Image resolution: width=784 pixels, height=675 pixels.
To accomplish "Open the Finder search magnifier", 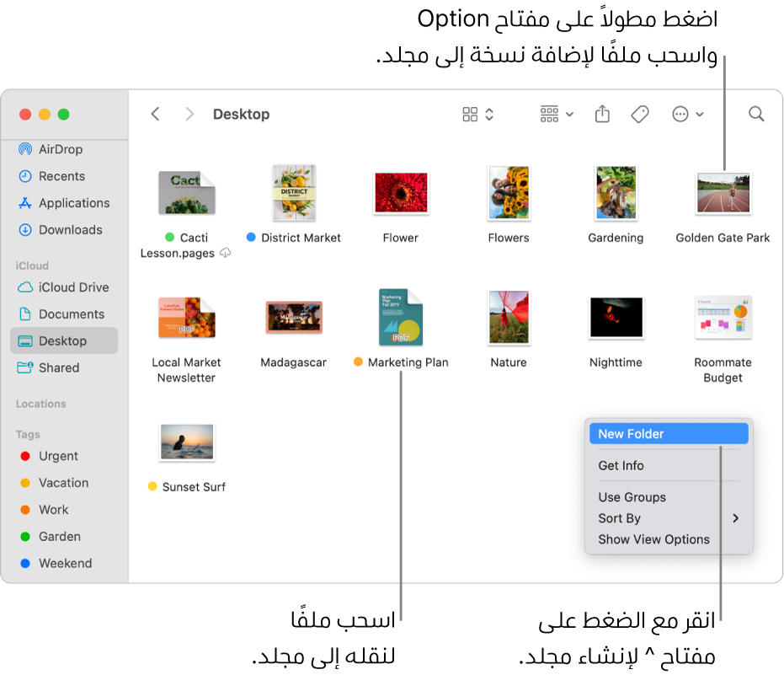I will 756,114.
